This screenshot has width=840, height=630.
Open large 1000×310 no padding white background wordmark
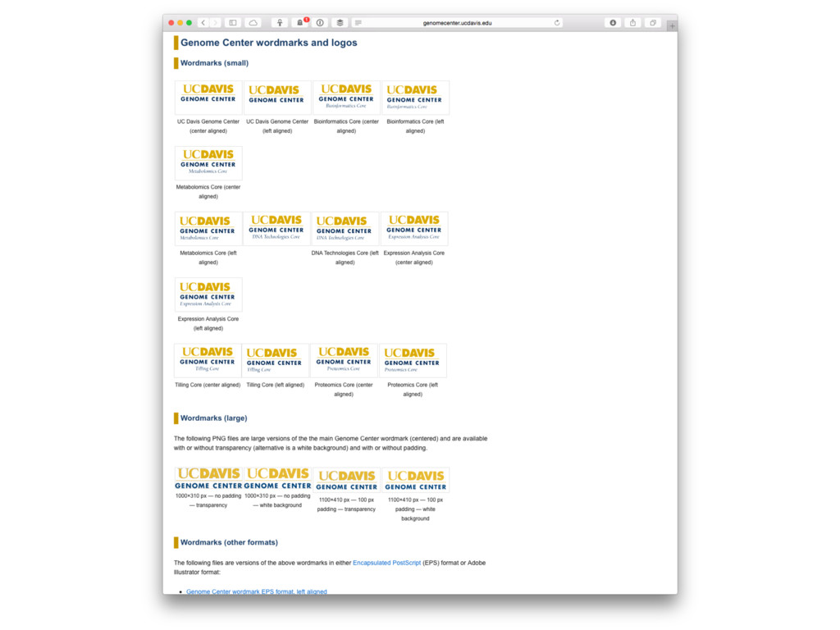(x=277, y=478)
